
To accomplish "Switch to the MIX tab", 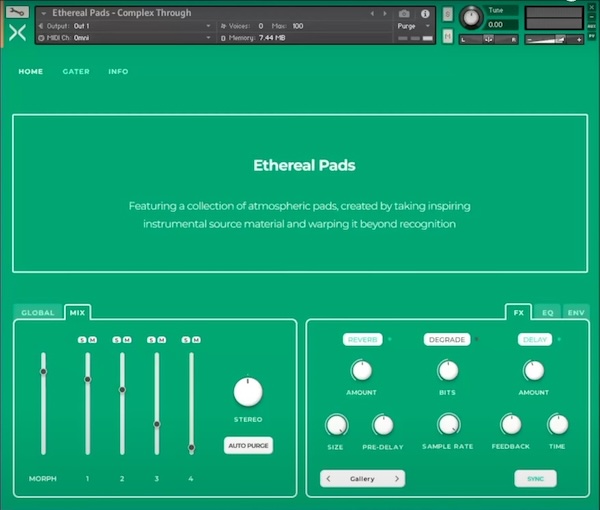I will 77,313.
